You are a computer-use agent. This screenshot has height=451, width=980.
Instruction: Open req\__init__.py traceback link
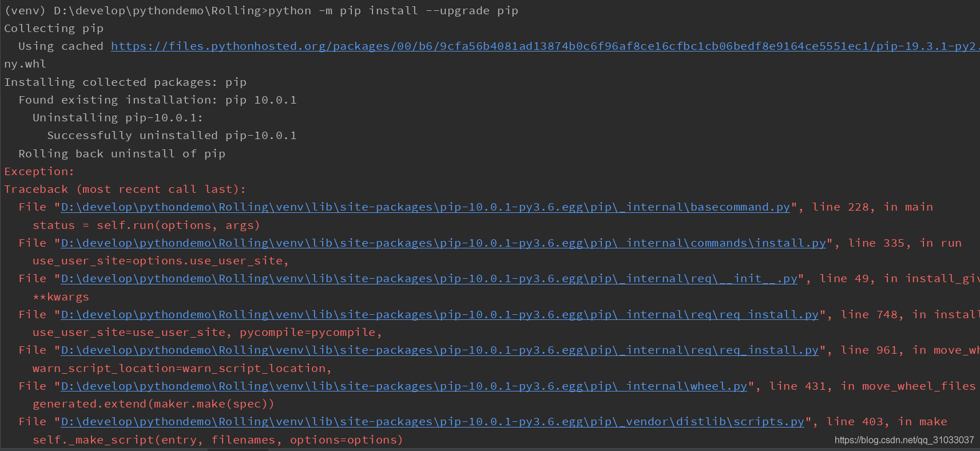pyautogui.click(x=429, y=279)
